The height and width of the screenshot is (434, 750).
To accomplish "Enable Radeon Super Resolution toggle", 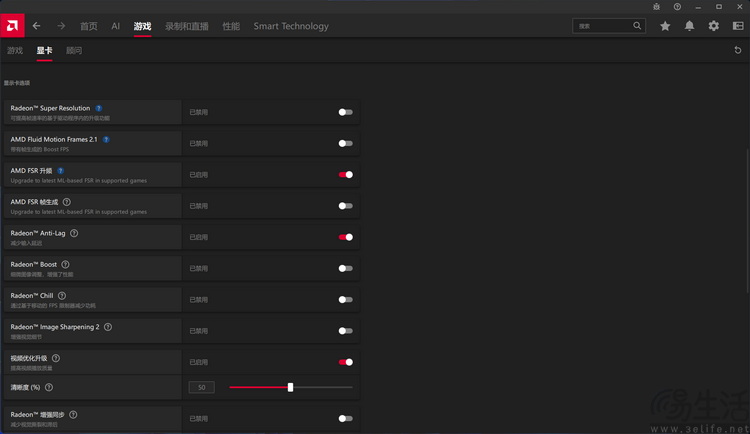I will coord(345,112).
